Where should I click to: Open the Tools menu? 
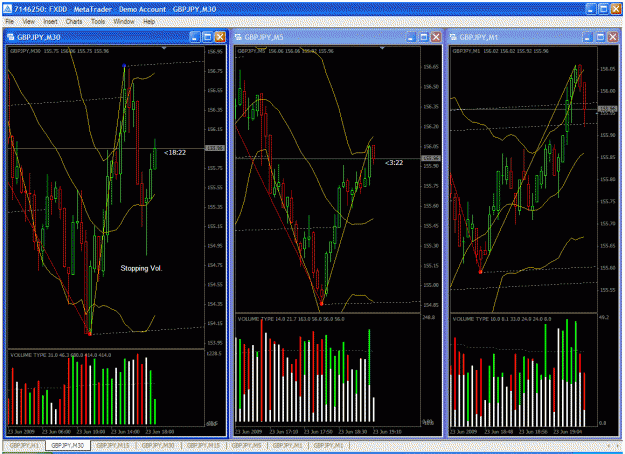point(98,21)
